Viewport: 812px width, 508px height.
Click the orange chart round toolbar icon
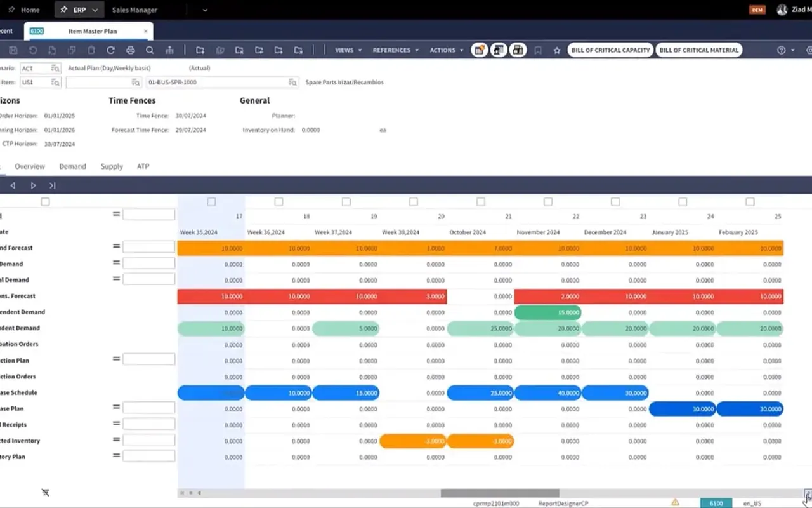click(x=480, y=50)
